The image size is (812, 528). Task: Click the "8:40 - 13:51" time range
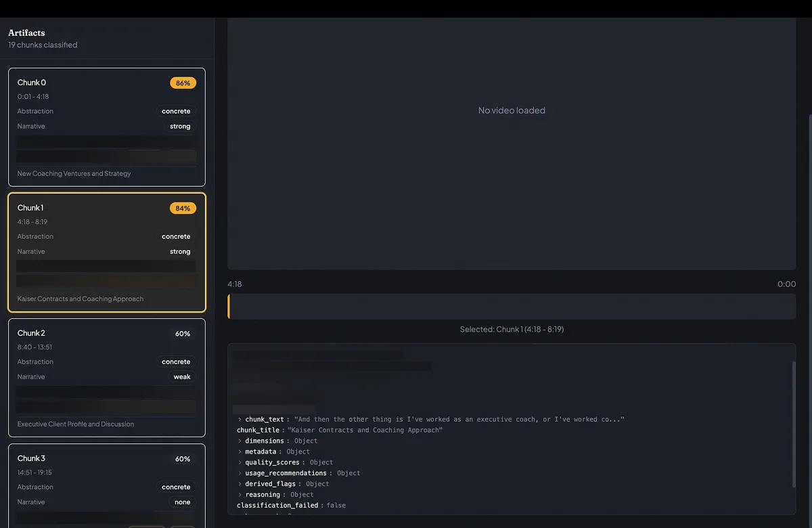35,347
